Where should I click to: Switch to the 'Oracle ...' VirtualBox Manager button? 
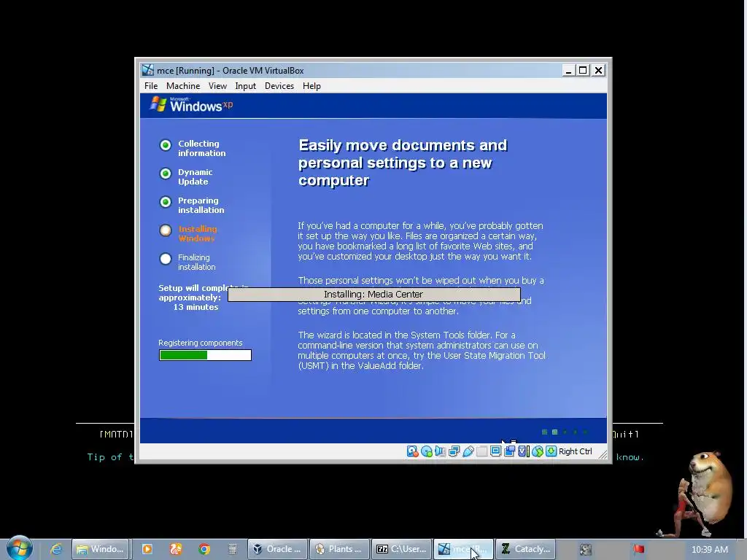[277, 549]
